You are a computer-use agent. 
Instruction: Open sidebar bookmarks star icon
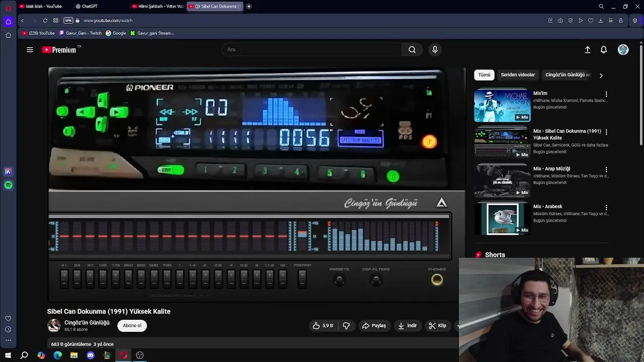[x=8, y=35]
